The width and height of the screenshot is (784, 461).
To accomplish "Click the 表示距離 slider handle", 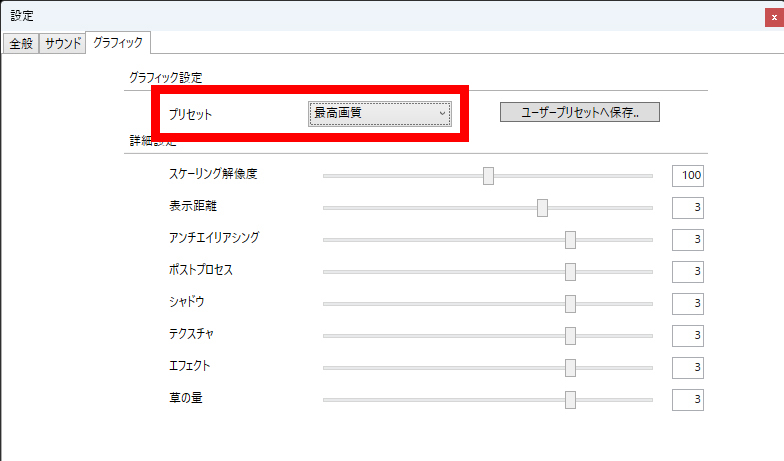I will coord(542,208).
